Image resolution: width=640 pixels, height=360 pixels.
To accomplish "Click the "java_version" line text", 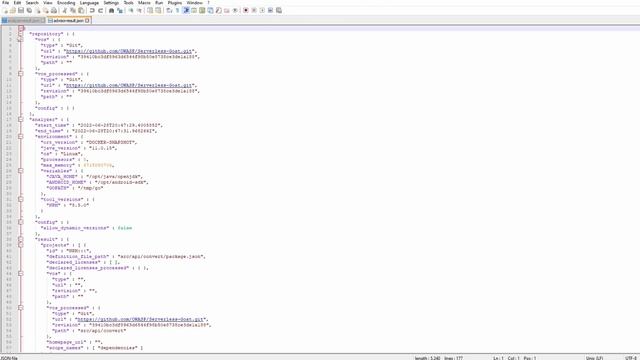I will (79, 148).
